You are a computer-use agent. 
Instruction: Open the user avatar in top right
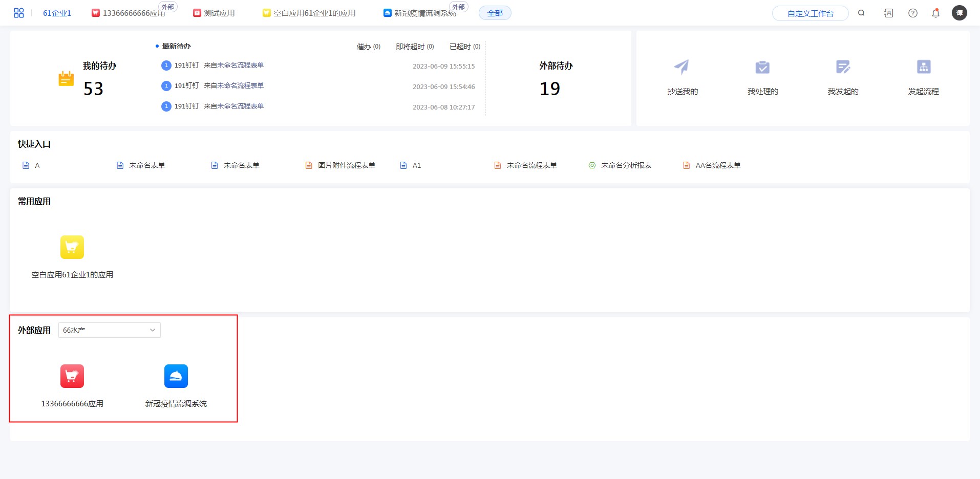coord(959,13)
